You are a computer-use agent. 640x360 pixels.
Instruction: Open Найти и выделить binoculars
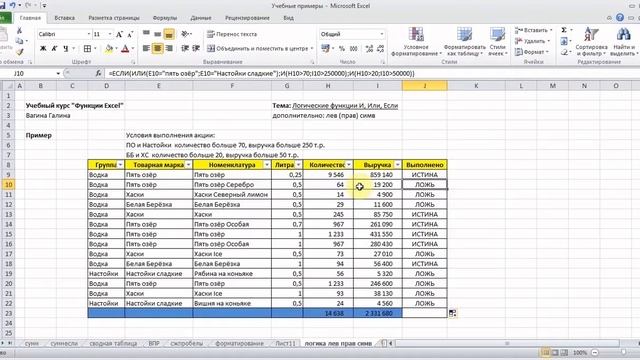(x=623, y=41)
